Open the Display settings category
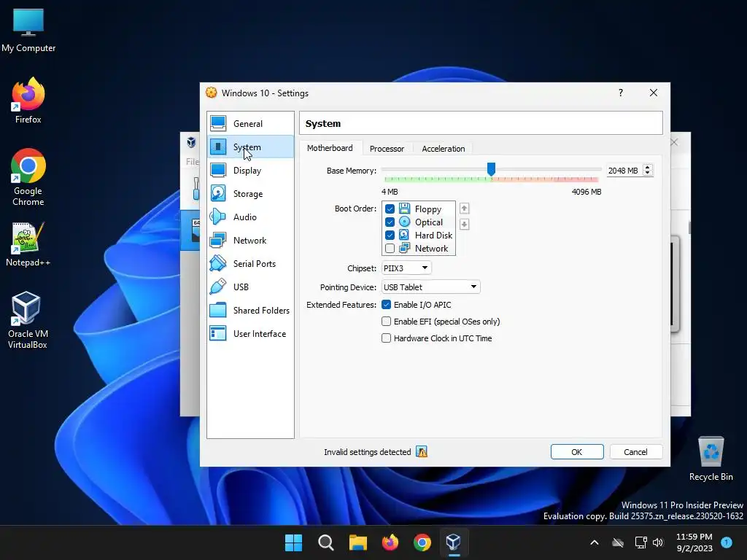 (250, 171)
